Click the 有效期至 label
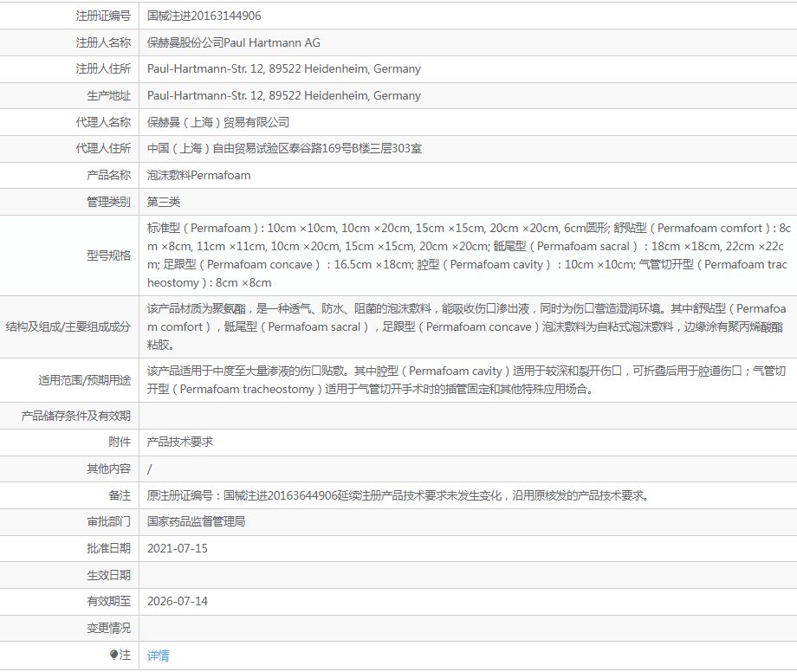The width and height of the screenshot is (797, 672). click(x=109, y=601)
